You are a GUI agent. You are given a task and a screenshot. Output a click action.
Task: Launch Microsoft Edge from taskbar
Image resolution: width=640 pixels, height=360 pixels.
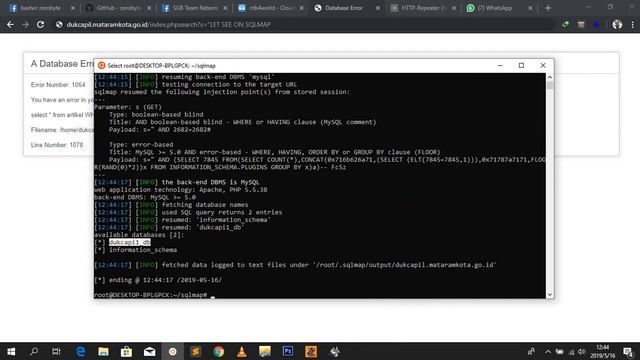click(x=81, y=351)
